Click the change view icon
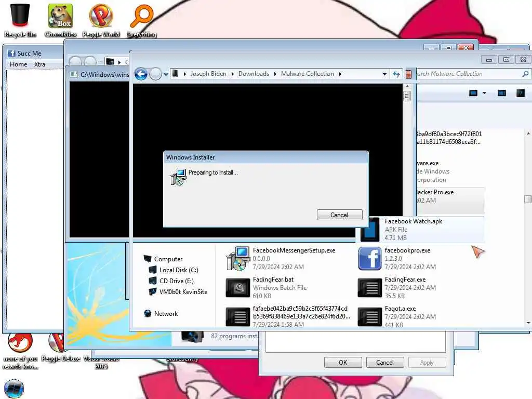 point(473,93)
